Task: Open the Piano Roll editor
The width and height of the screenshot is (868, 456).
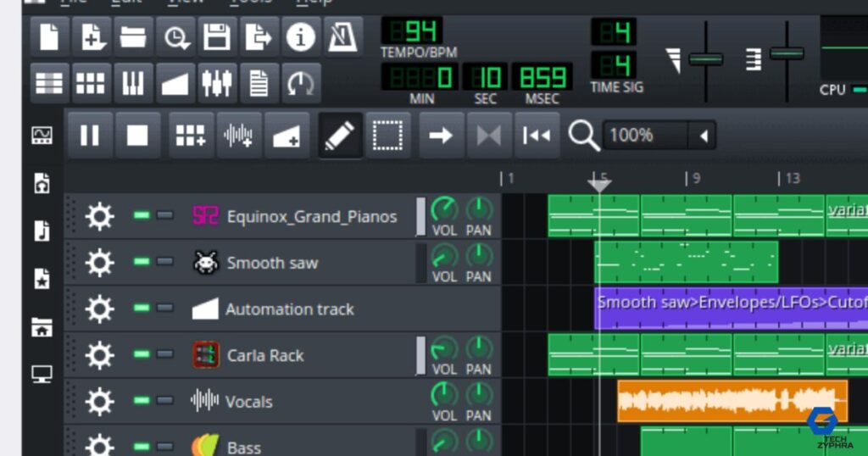Action: click(x=133, y=83)
